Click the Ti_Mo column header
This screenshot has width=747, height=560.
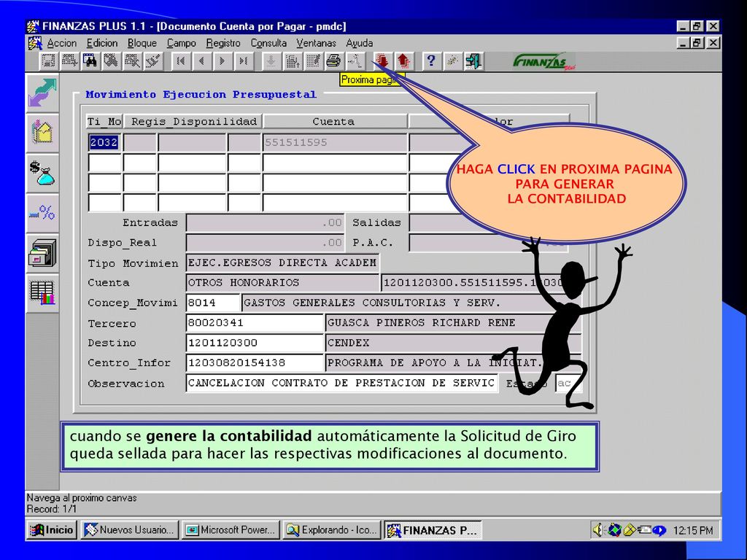pyautogui.click(x=104, y=122)
